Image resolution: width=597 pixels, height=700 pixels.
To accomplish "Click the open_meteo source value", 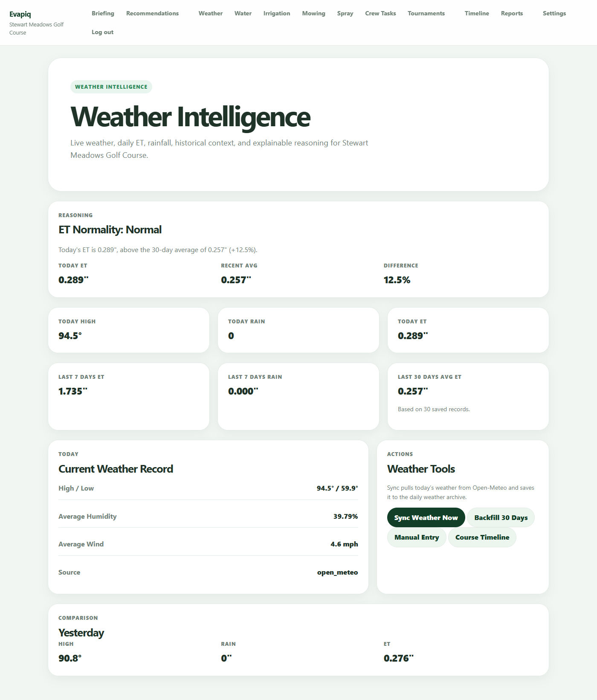I will (x=337, y=572).
